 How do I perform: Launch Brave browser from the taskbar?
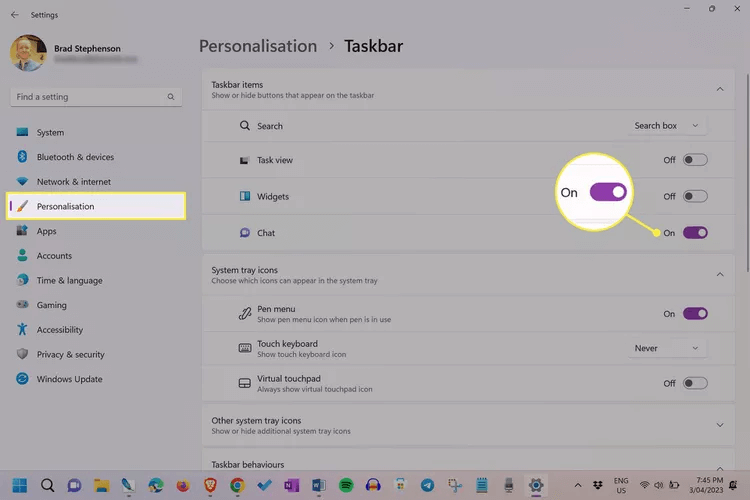pos(210,486)
